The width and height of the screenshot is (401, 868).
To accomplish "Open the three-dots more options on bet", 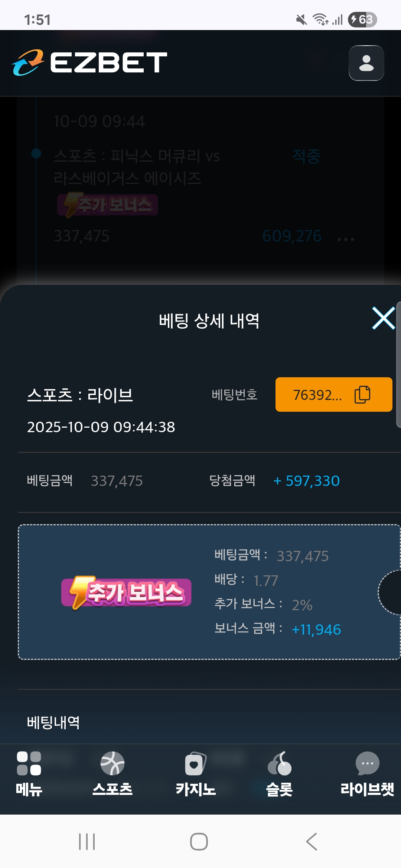I will tap(346, 239).
